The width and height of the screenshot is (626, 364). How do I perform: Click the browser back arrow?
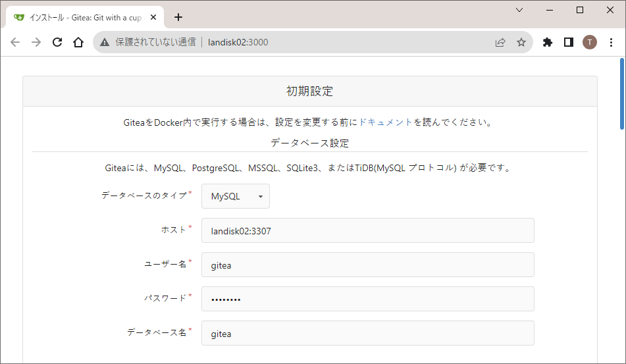(15, 42)
